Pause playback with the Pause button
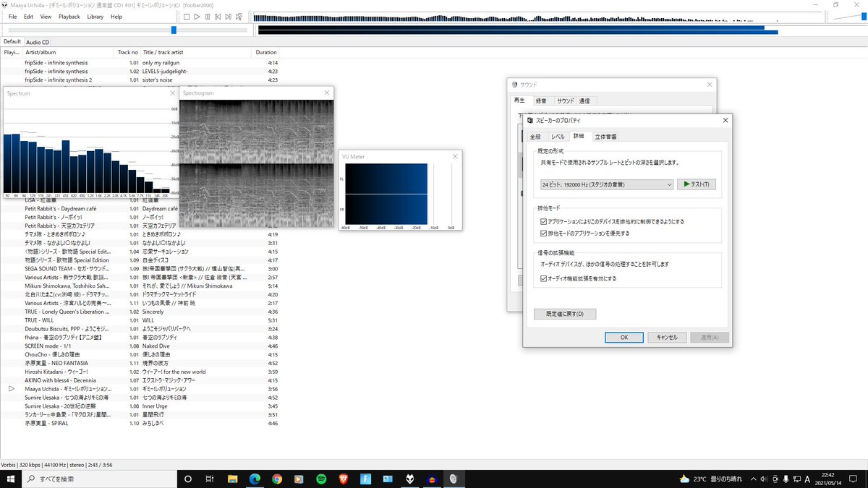 (x=208, y=17)
